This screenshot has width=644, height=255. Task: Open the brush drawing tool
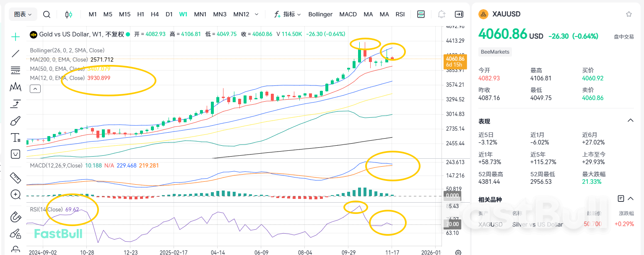pyautogui.click(x=15, y=120)
